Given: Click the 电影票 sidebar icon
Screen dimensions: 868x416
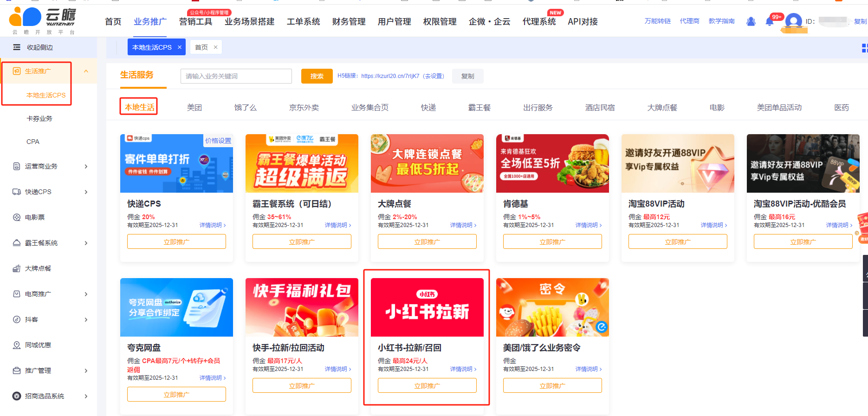Looking at the screenshot, I should (x=17, y=217).
